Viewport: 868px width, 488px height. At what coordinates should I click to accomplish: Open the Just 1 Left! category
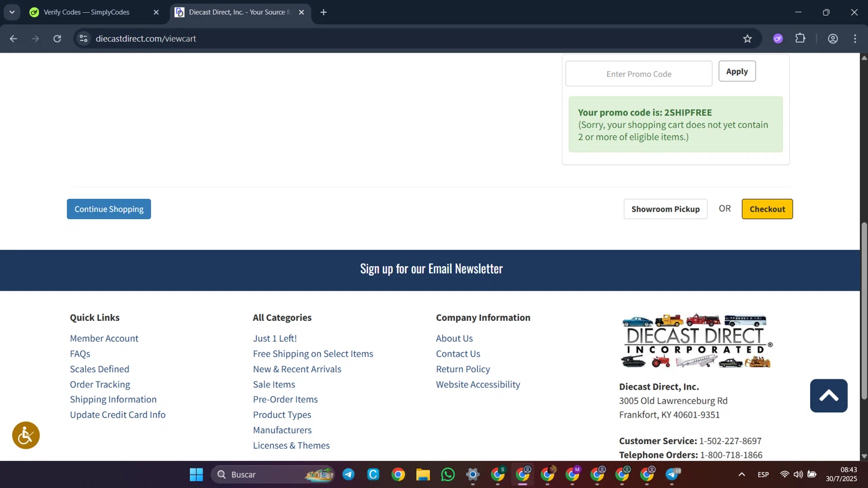(275, 338)
